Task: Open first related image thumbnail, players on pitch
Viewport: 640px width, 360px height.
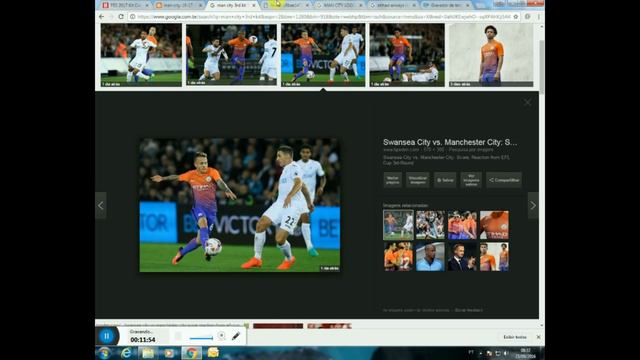Action: click(398, 225)
